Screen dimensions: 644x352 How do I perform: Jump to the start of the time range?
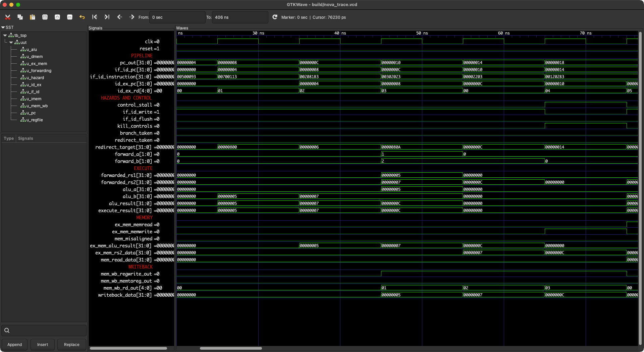95,17
